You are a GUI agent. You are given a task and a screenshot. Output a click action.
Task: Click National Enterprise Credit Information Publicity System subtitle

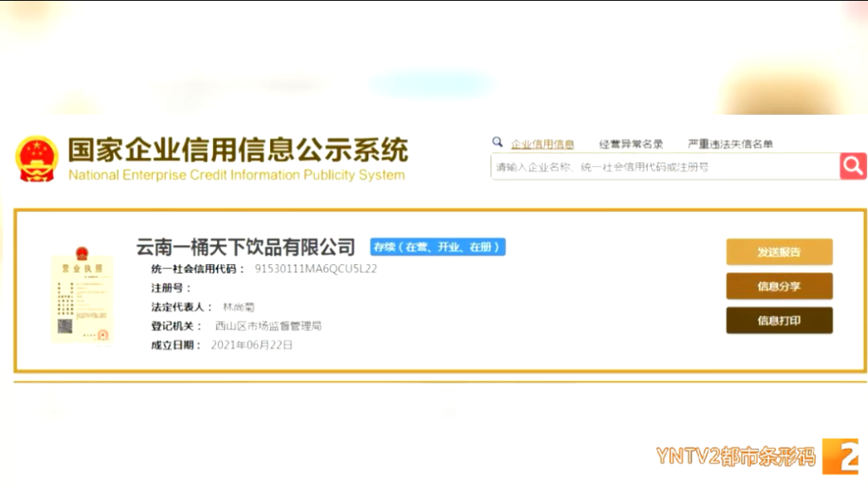(x=236, y=175)
